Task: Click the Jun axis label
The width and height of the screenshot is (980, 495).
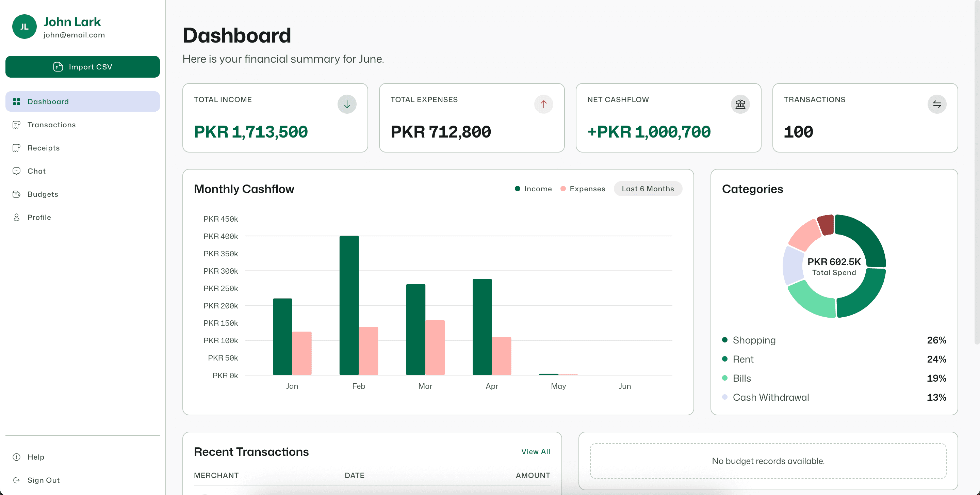Action: [x=625, y=386]
